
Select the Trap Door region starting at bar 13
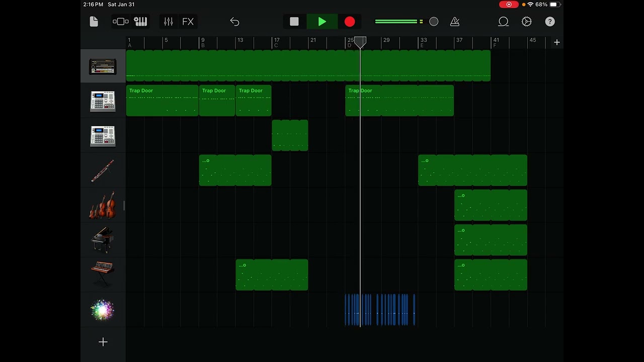point(254,101)
